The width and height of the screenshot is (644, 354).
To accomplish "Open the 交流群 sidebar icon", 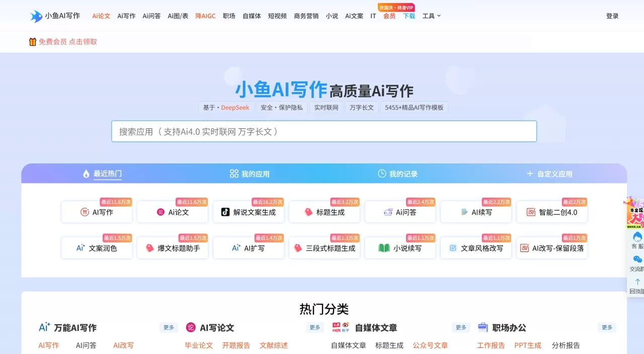I will point(637,263).
